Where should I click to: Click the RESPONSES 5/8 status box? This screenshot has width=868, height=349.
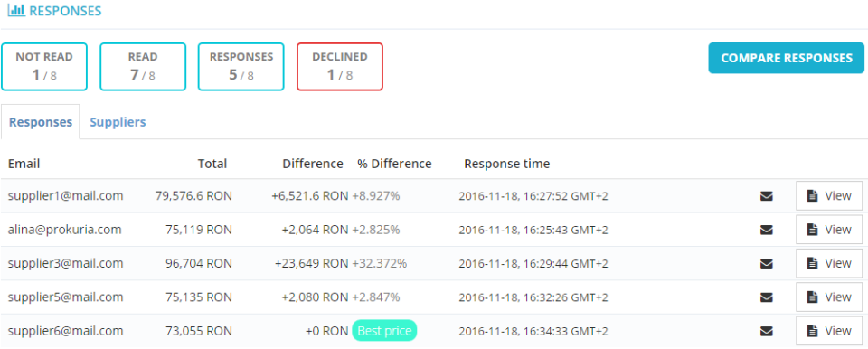click(241, 67)
